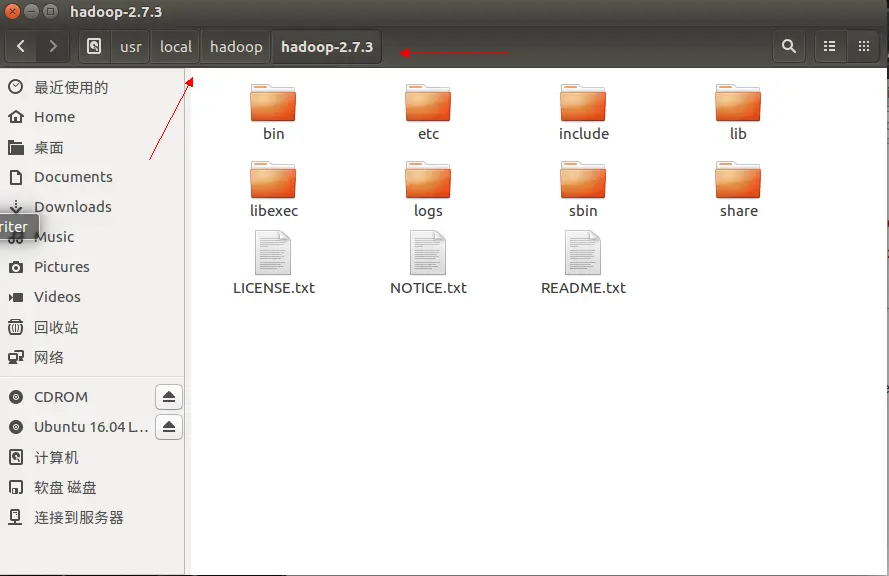Select the sbin folder
The height and width of the screenshot is (576, 889).
pos(583,190)
